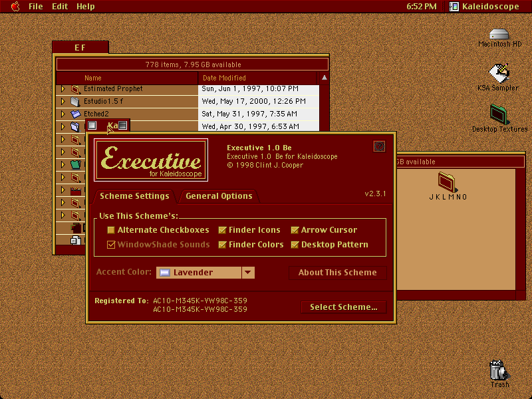This screenshot has height=399, width=532.
Task: Click the Trash icon on the desktop
Action: tap(499, 370)
